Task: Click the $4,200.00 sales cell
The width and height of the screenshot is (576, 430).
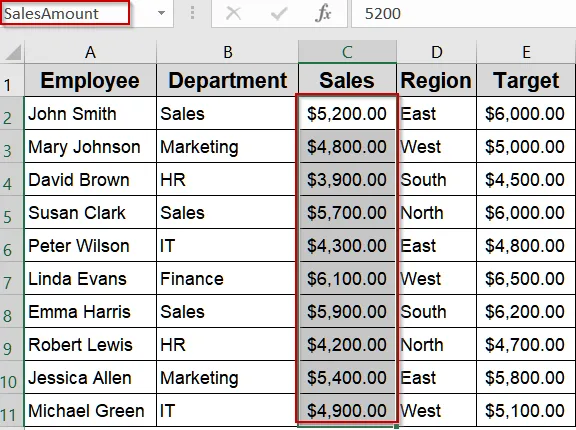Action: click(348, 345)
